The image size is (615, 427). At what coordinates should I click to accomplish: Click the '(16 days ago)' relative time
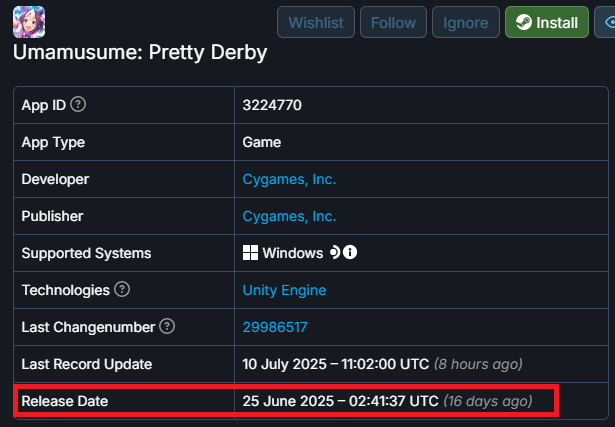click(x=488, y=401)
